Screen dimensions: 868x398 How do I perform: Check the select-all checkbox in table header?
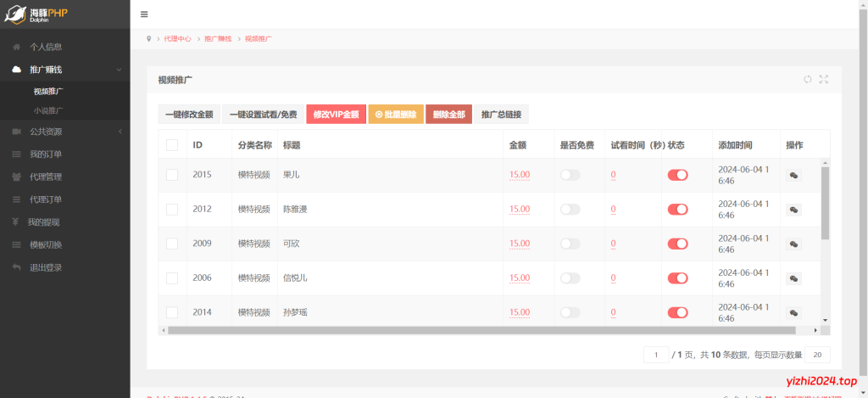[x=172, y=145]
